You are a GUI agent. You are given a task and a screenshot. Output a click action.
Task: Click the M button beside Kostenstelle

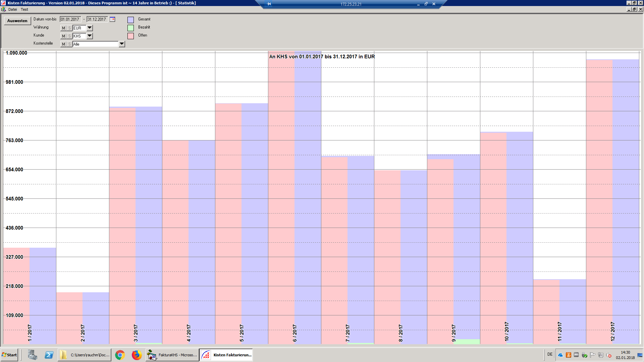63,44
